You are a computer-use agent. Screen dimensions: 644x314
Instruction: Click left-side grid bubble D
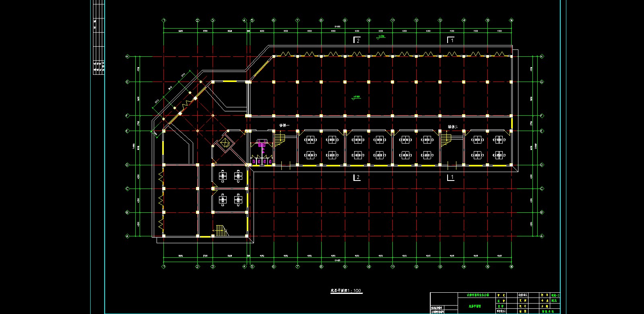[128, 165]
